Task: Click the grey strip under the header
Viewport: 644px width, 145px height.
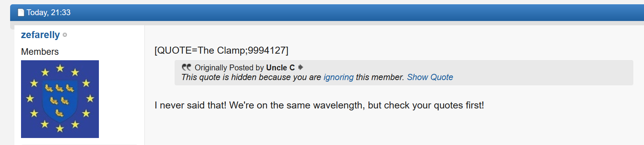Action: coord(327,23)
